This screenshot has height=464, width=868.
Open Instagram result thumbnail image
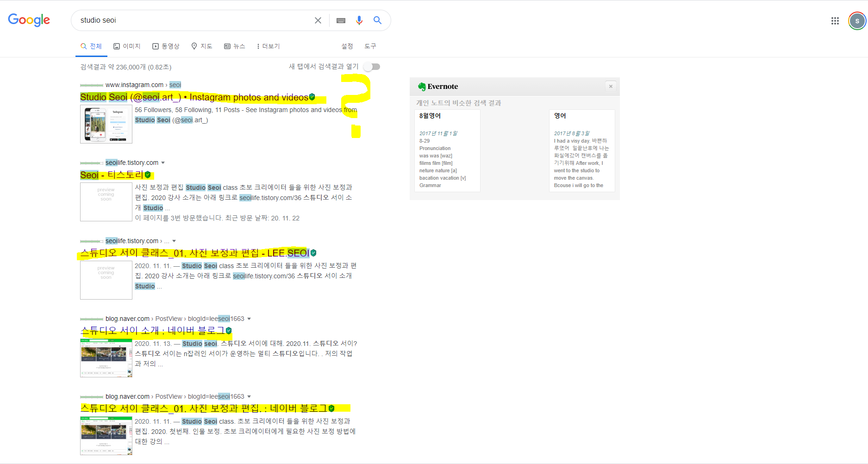[106, 124]
